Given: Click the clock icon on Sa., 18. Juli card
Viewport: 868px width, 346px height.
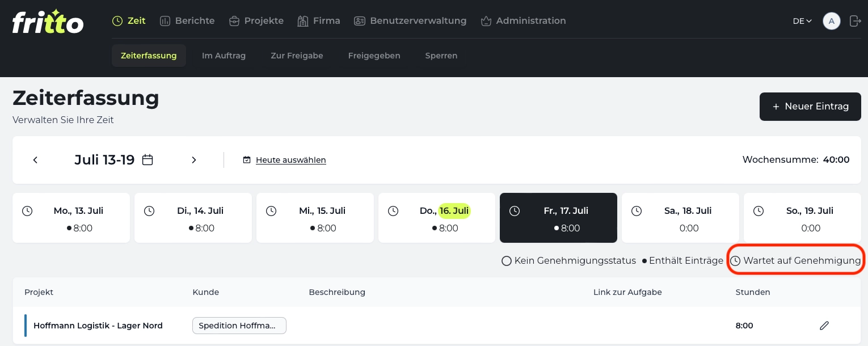Looking at the screenshot, I should click(x=637, y=211).
